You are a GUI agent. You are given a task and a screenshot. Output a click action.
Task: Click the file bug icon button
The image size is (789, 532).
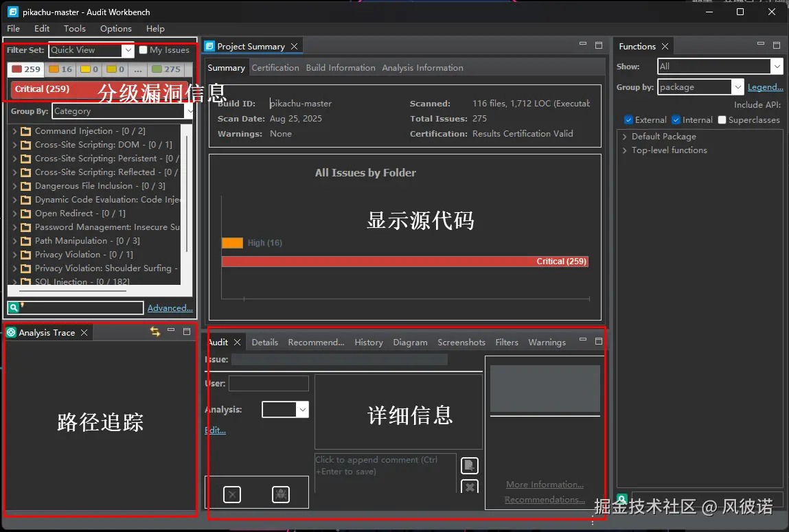click(x=281, y=494)
